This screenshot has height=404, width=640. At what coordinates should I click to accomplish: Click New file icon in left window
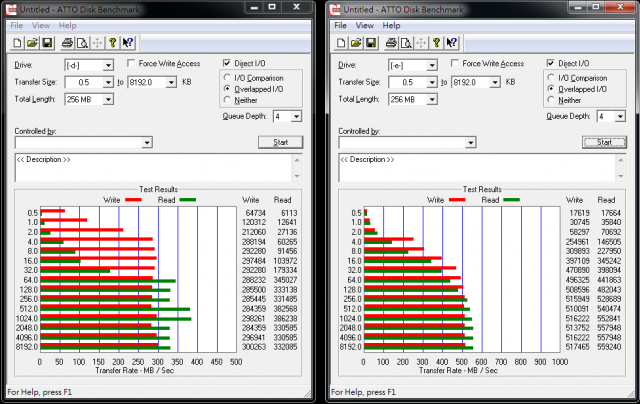point(17,43)
